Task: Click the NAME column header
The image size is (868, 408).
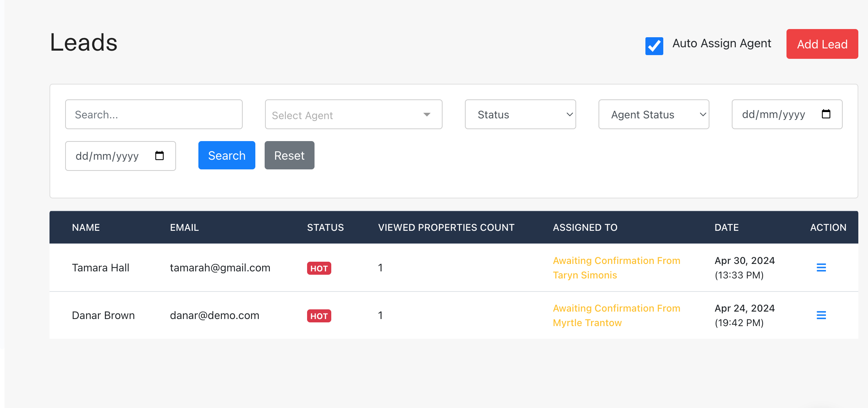Action: tap(86, 227)
